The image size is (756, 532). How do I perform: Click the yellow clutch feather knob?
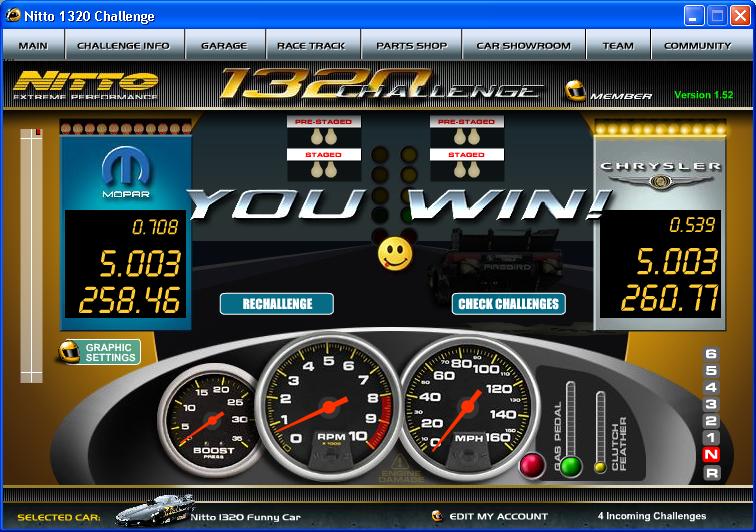click(600, 466)
